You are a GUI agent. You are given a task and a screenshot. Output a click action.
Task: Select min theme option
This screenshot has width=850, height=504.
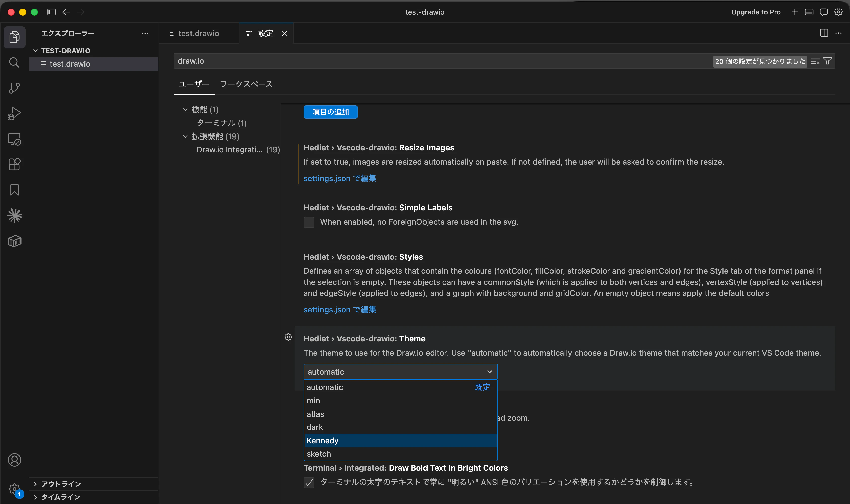tap(400, 401)
